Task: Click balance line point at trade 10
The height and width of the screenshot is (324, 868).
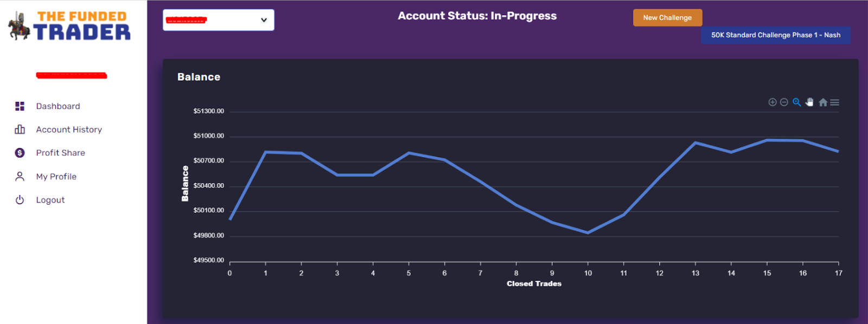Action: 588,233
